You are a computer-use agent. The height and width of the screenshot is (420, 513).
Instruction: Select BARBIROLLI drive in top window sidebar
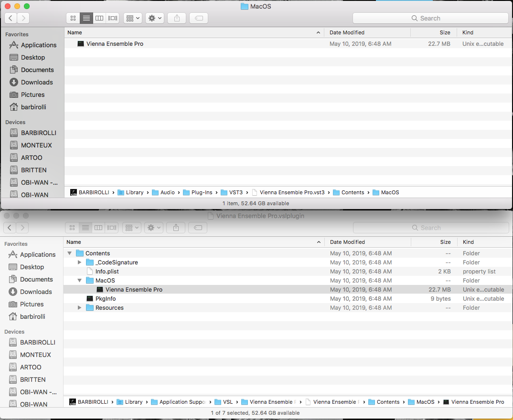[x=32, y=133]
